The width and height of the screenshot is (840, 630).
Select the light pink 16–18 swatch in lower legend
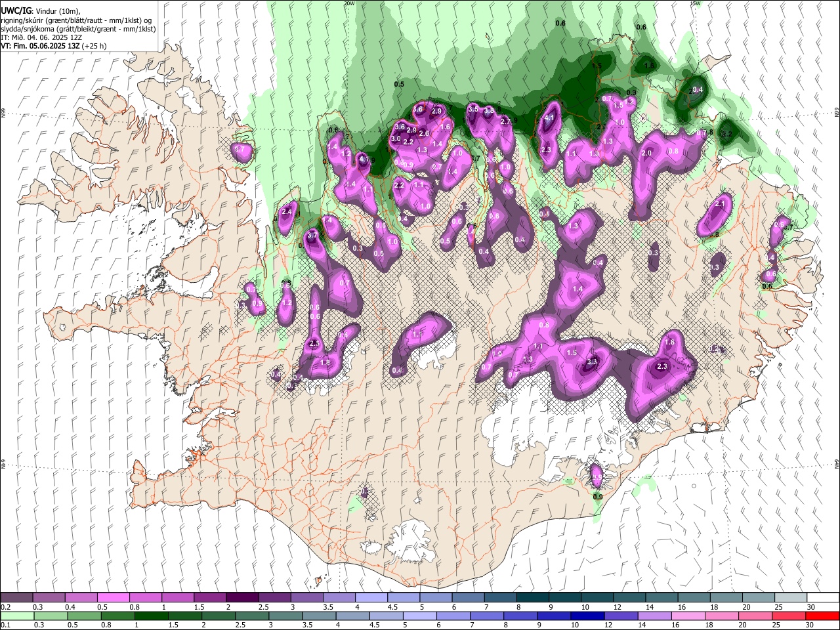click(x=688, y=616)
